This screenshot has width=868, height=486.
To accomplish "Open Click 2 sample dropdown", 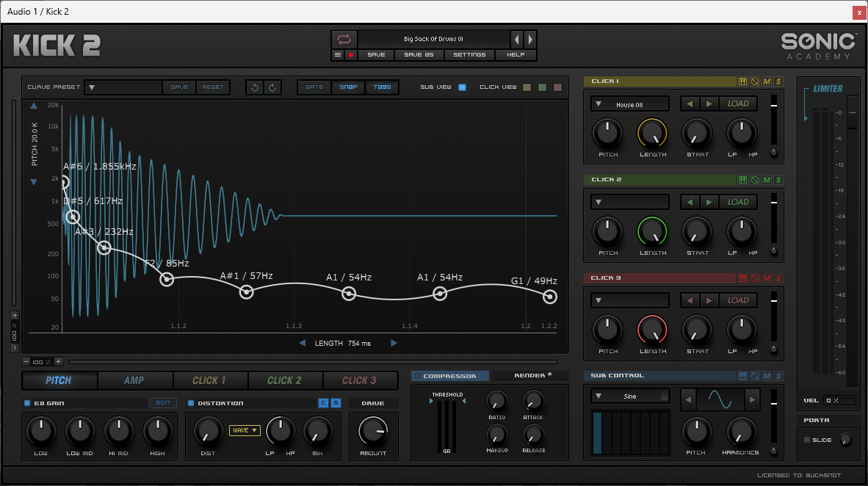I will pos(630,202).
